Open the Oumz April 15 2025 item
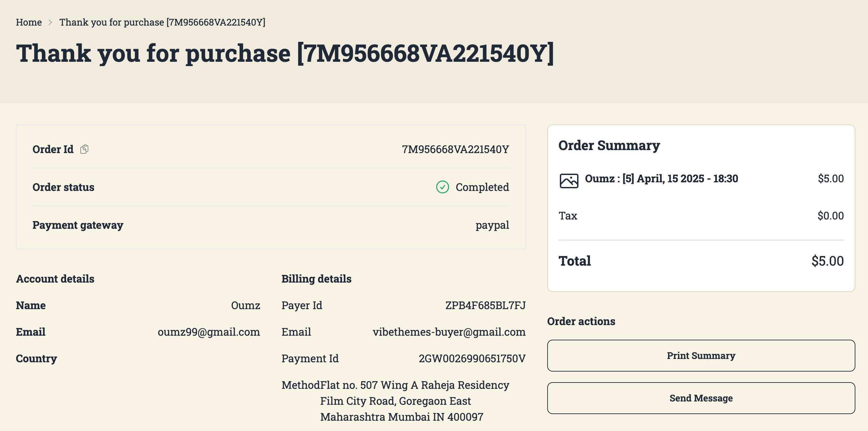 click(x=661, y=179)
